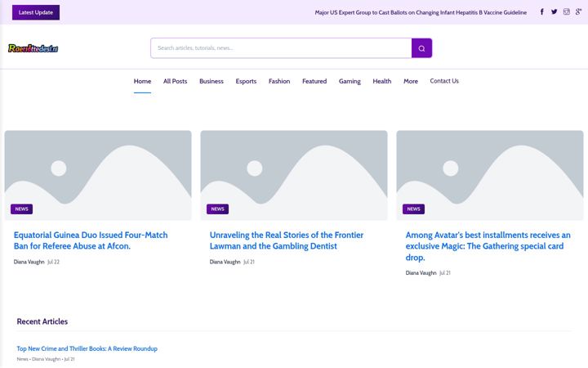
Task: Focus the search articles input field
Action: tap(281, 48)
